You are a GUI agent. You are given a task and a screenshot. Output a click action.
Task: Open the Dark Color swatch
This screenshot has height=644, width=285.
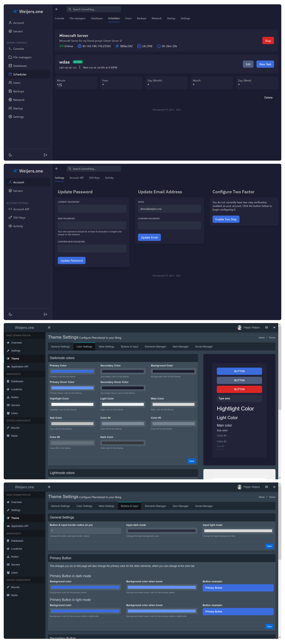pos(123,443)
